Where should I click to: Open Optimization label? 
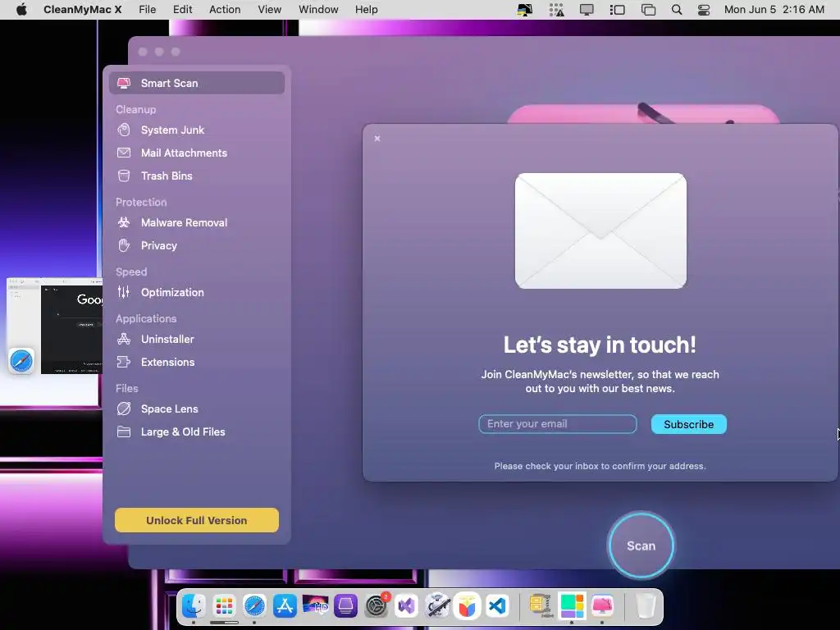[172, 292]
